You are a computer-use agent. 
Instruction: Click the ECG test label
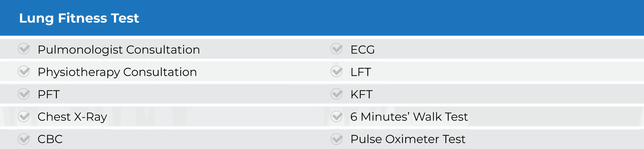point(363,49)
